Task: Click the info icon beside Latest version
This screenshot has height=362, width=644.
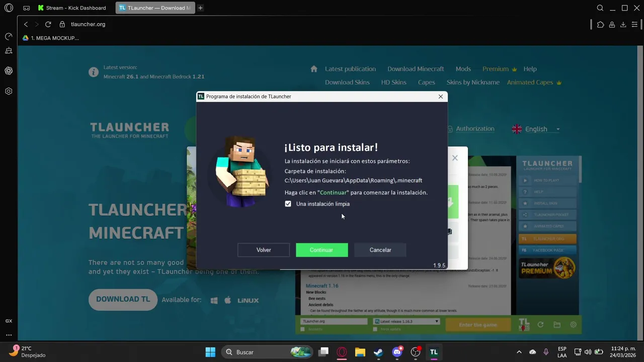Action: pyautogui.click(x=94, y=72)
